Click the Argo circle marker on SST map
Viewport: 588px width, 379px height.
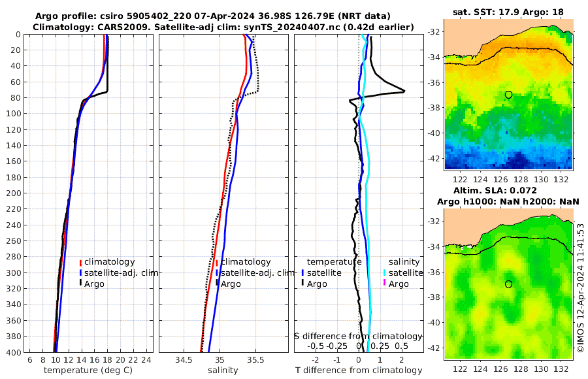508,95
